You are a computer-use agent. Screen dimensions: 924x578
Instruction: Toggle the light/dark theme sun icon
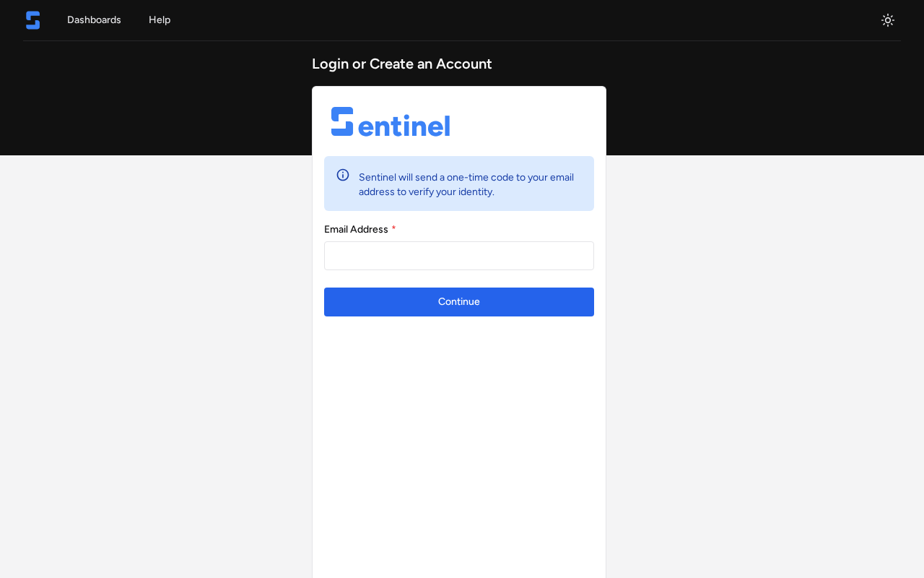888,20
